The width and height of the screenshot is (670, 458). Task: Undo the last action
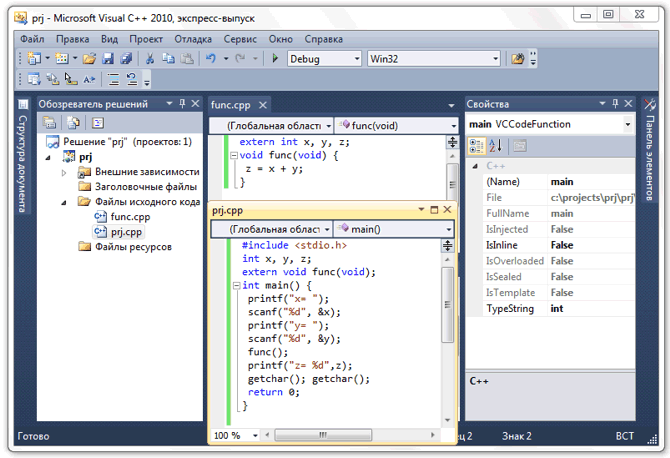[211, 58]
